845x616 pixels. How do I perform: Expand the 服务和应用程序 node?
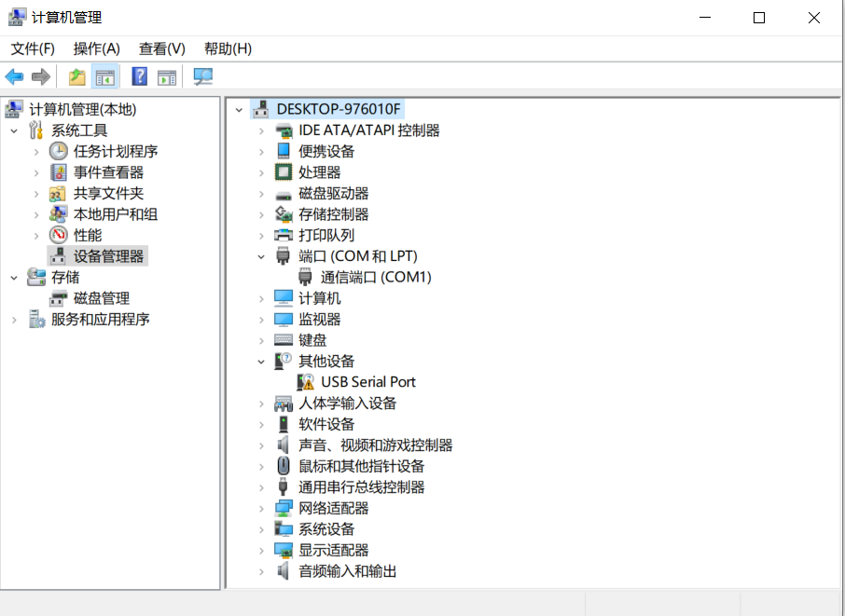[14, 320]
